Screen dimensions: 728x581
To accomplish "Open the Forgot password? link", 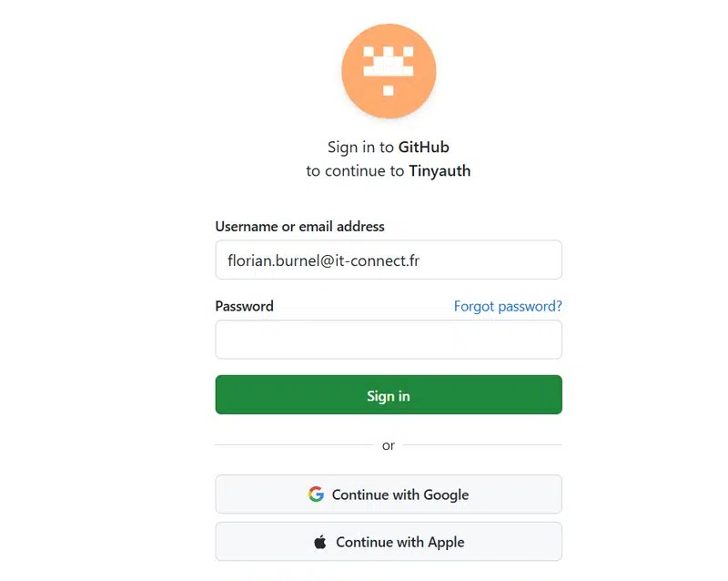I will [508, 306].
